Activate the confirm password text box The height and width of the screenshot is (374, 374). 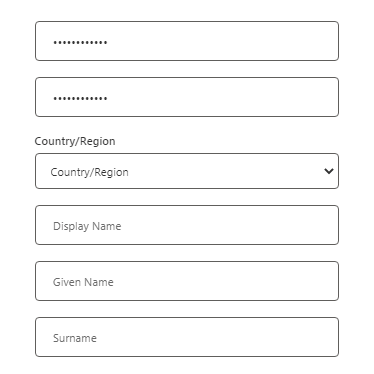point(187,97)
